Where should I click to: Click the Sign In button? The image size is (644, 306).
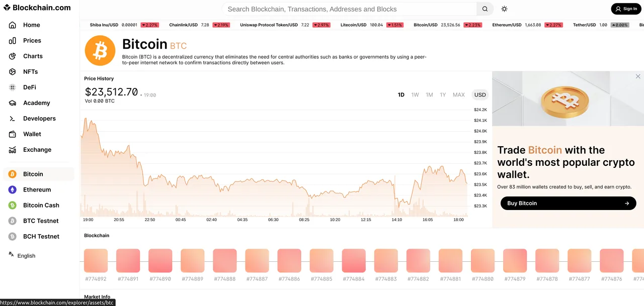coord(626,9)
